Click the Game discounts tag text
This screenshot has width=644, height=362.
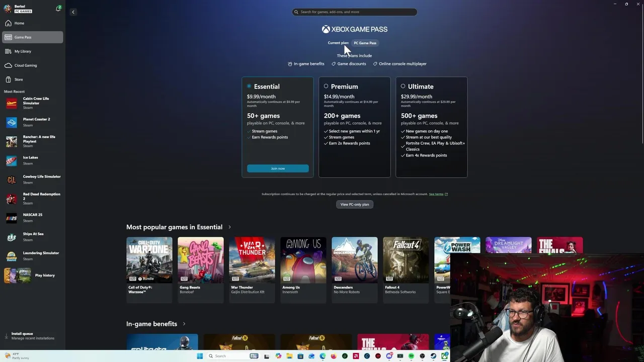tap(352, 64)
